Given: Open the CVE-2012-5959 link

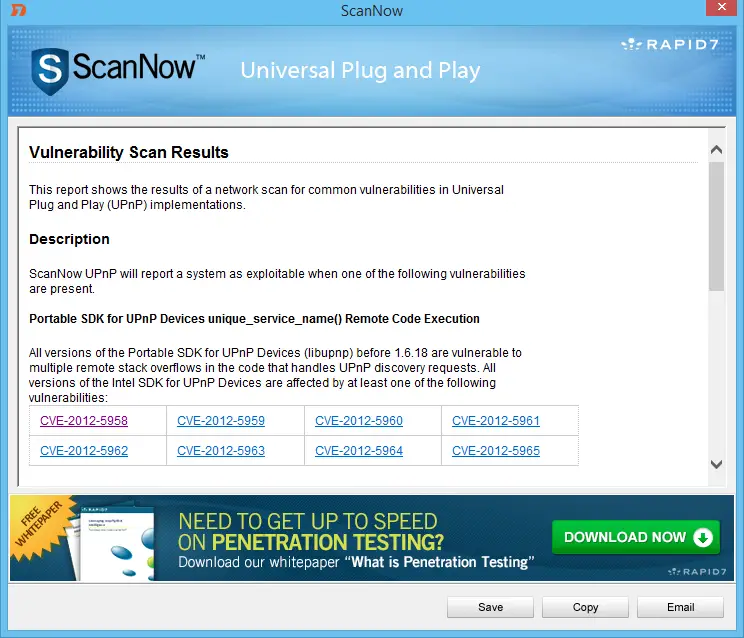Looking at the screenshot, I should [x=221, y=421].
